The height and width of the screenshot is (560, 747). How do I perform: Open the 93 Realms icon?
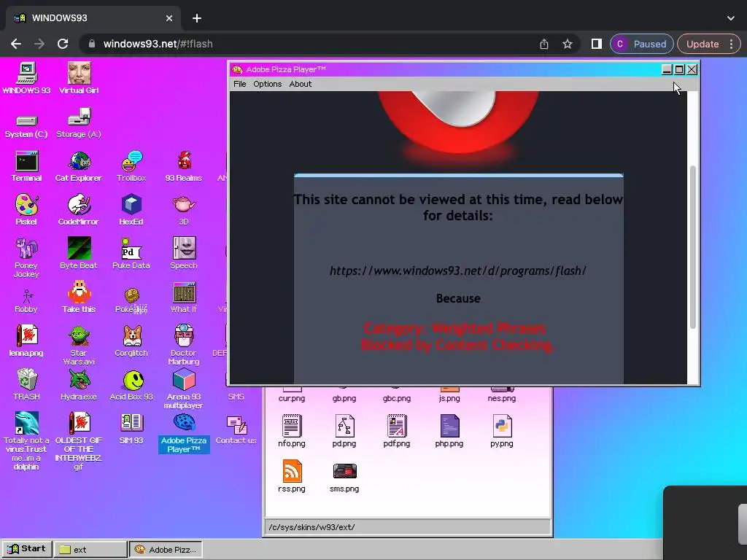[183, 166]
